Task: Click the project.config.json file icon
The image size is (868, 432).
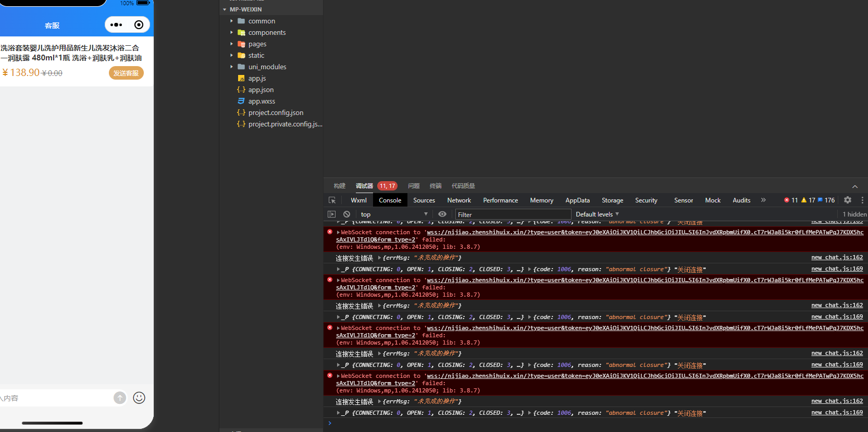Action: [x=241, y=112]
